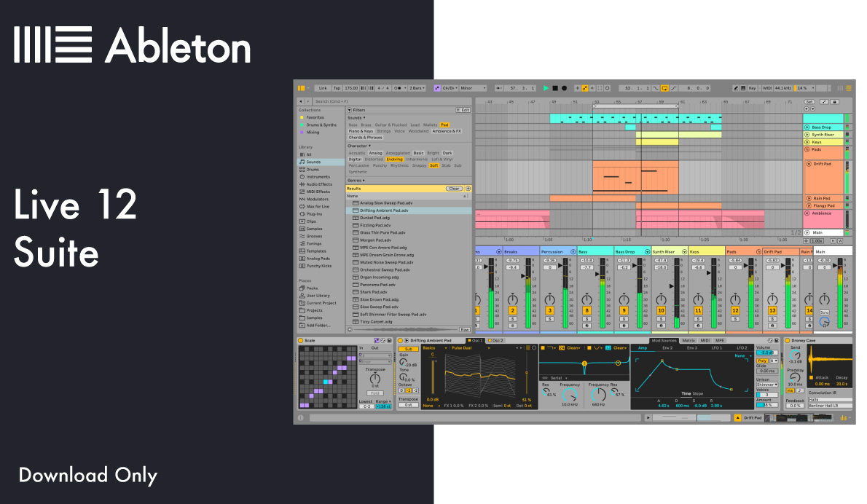Enable the Sub toggle in Drifting Ambient Pad
Screen dimensions: 867x504
pos(408,349)
